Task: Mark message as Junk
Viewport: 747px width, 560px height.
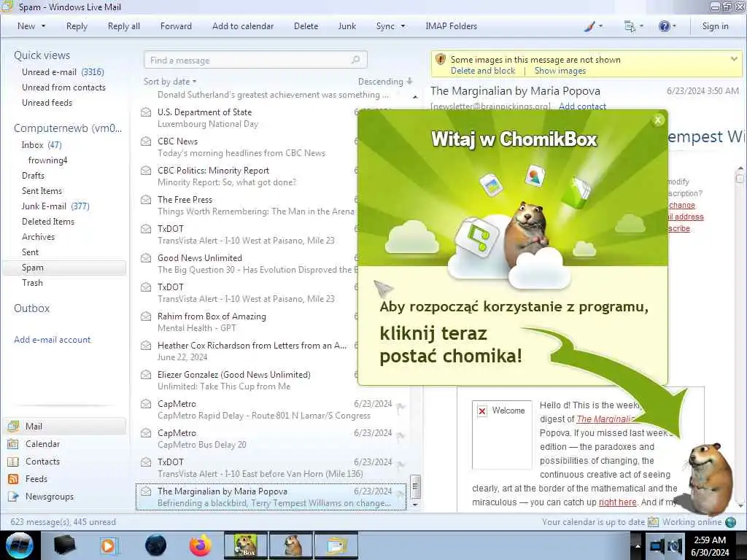Action: (347, 27)
